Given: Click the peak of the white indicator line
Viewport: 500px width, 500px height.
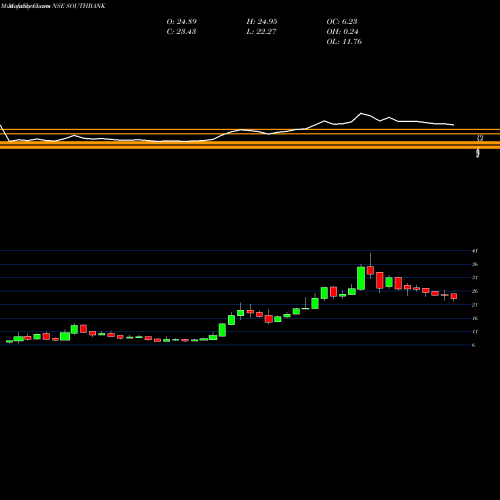Looking at the screenshot, I should coord(361,114).
